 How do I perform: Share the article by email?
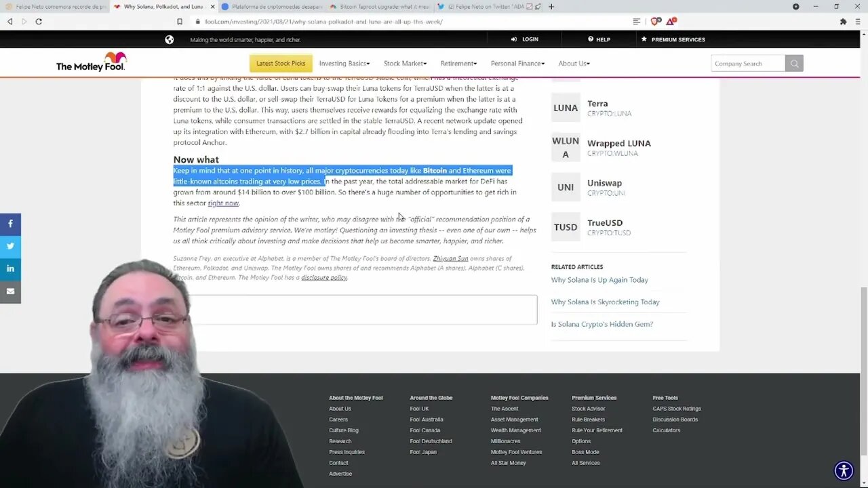[x=10, y=291]
